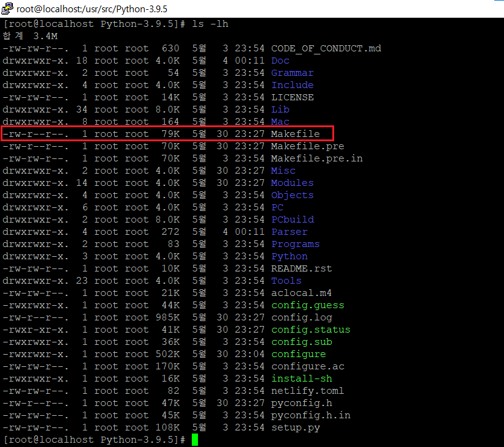
Task: Select the PCbuild directory name
Action: 293,220
